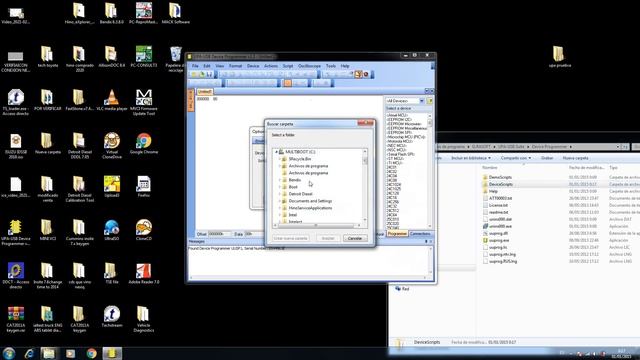Switch to the Connections tab
The width and height of the screenshot is (640, 360).
[x=420, y=233]
